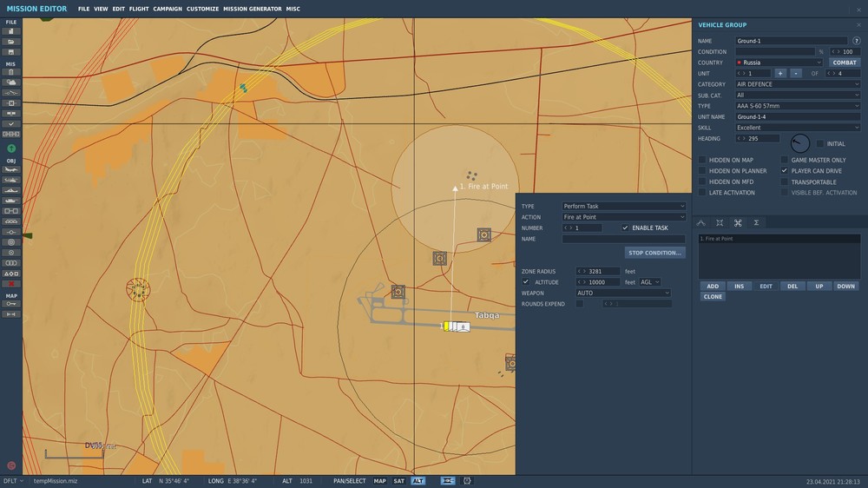Open the Weapon dropdown set to AUTO
868x488 pixels.
point(623,293)
